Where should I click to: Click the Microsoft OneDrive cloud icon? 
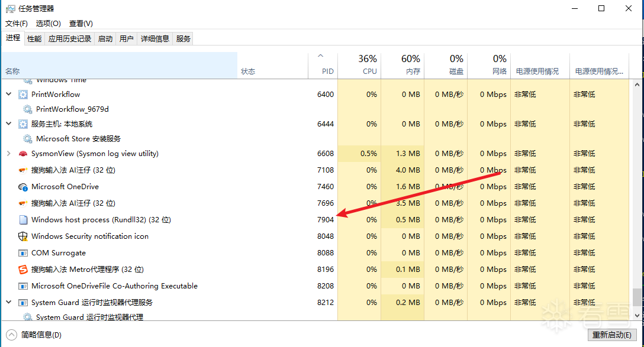(23, 187)
